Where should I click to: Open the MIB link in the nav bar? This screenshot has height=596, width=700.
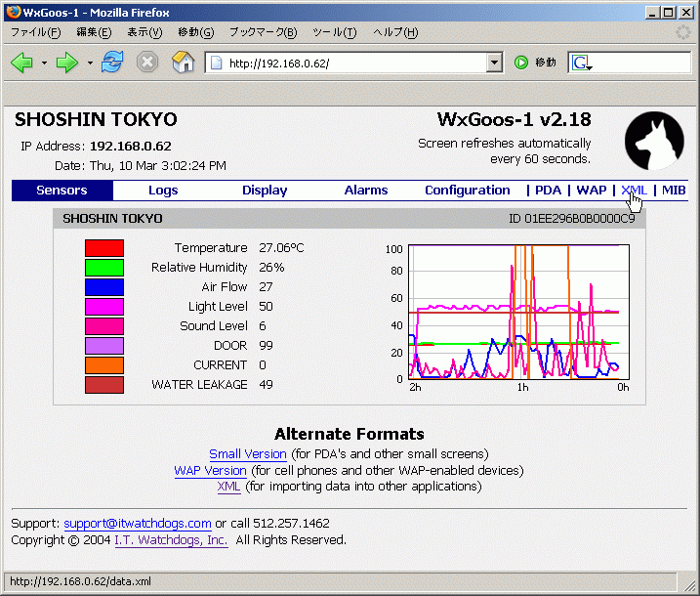(x=674, y=191)
